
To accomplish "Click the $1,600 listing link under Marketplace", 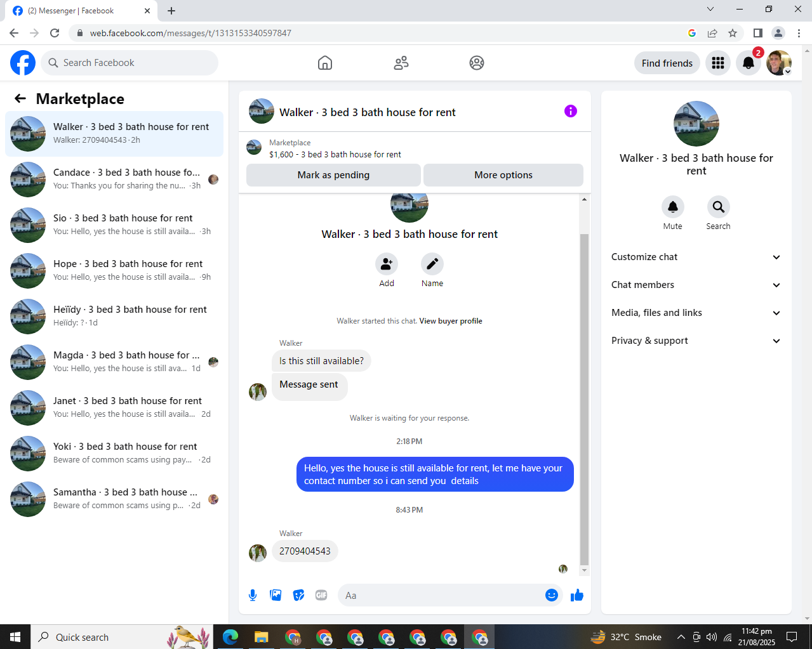I will click(335, 154).
